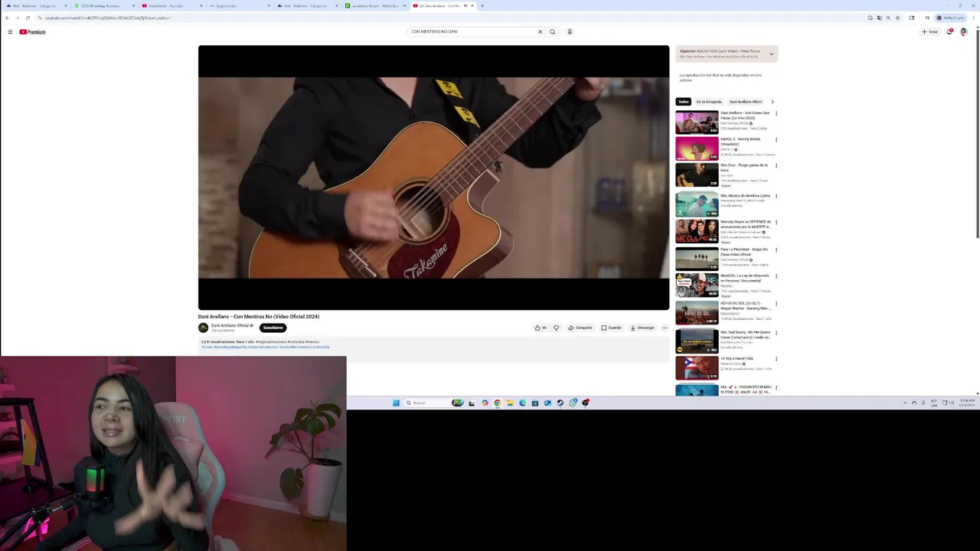This screenshot has width=980, height=551.
Task: Open more actions ellipsis under video
Action: click(665, 328)
